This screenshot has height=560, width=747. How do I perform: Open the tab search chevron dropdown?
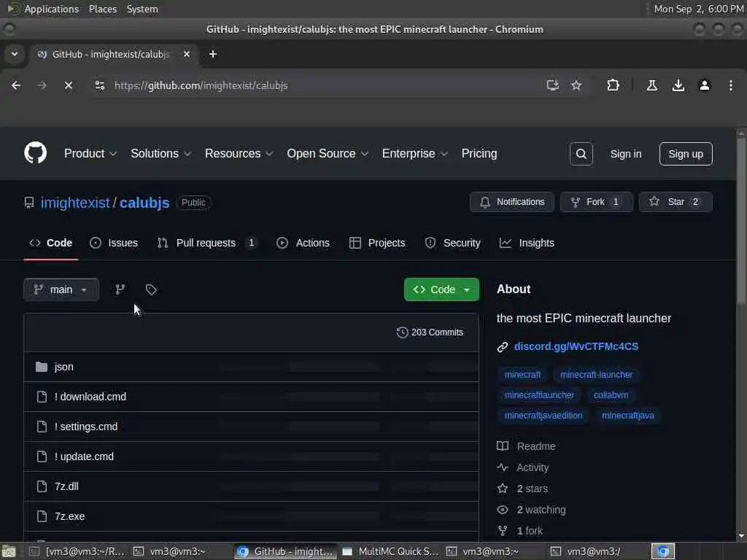coord(15,54)
